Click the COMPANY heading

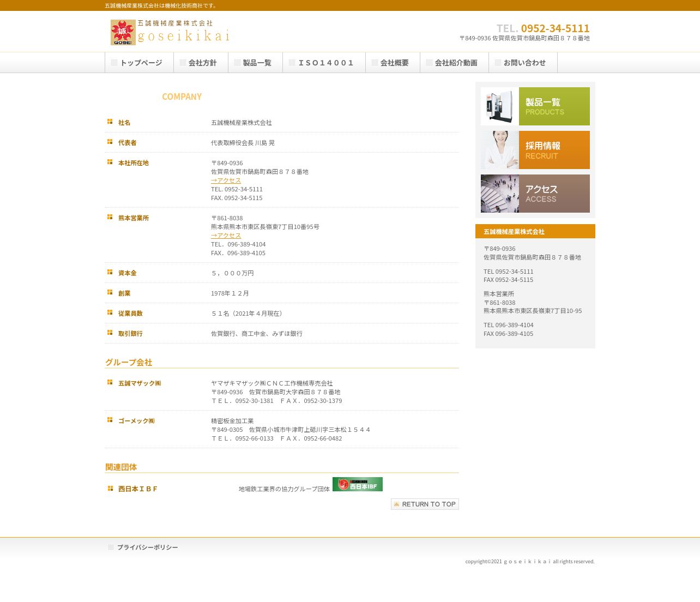coord(182,97)
